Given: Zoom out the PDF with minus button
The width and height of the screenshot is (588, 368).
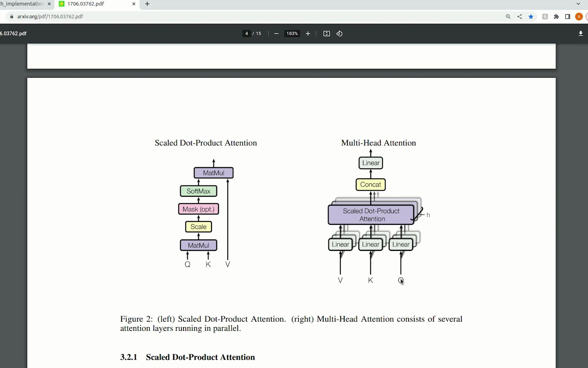Looking at the screenshot, I should [276, 33].
